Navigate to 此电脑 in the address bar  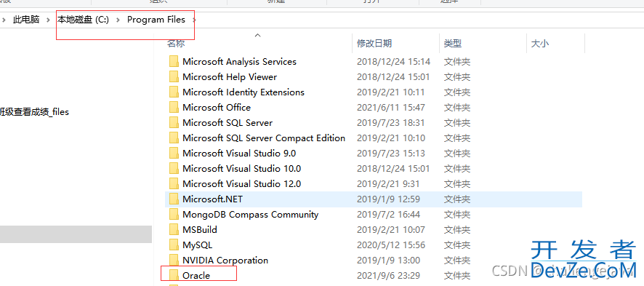click(26, 20)
